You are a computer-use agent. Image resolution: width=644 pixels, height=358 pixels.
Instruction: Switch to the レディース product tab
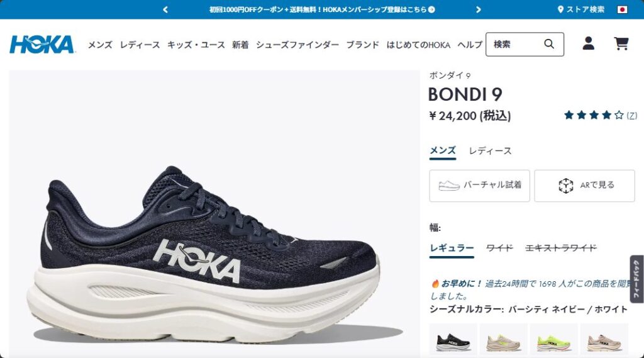pos(491,151)
